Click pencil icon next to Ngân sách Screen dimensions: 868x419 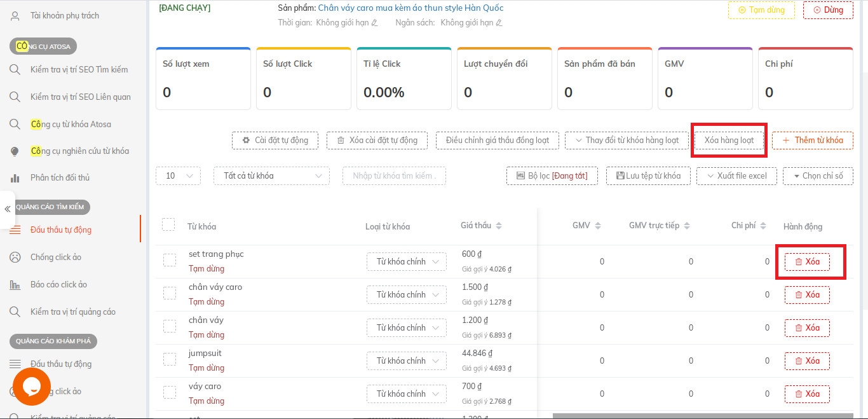tap(499, 23)
